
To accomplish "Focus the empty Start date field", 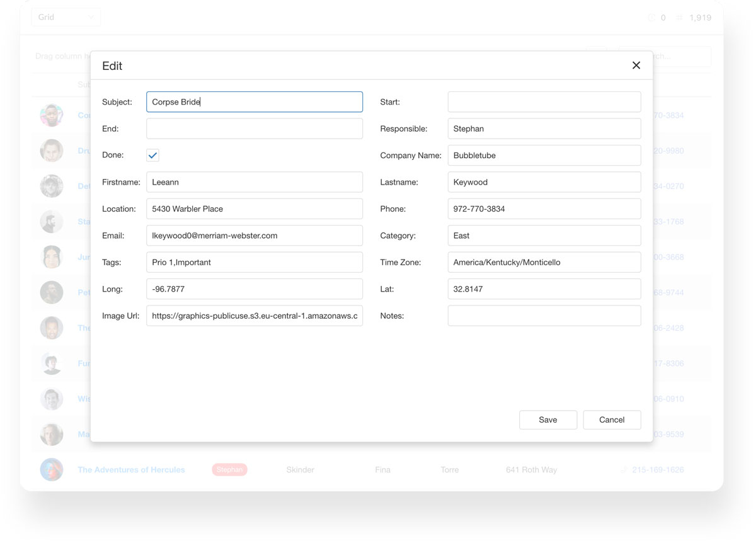I will click(x=544, y=101).
